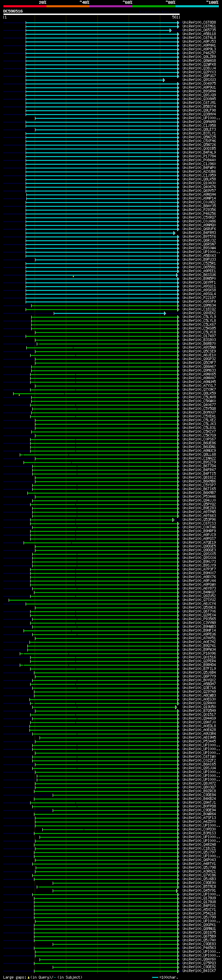
Task: Select the UniRef100_Q38HV4 label
Action: (x=199, y=114)
